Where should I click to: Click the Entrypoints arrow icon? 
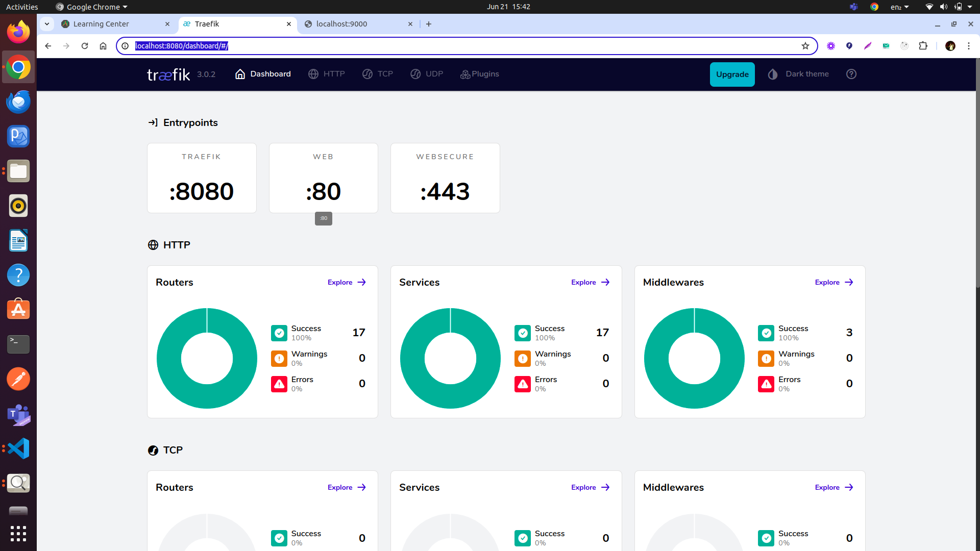pos(153,122)
